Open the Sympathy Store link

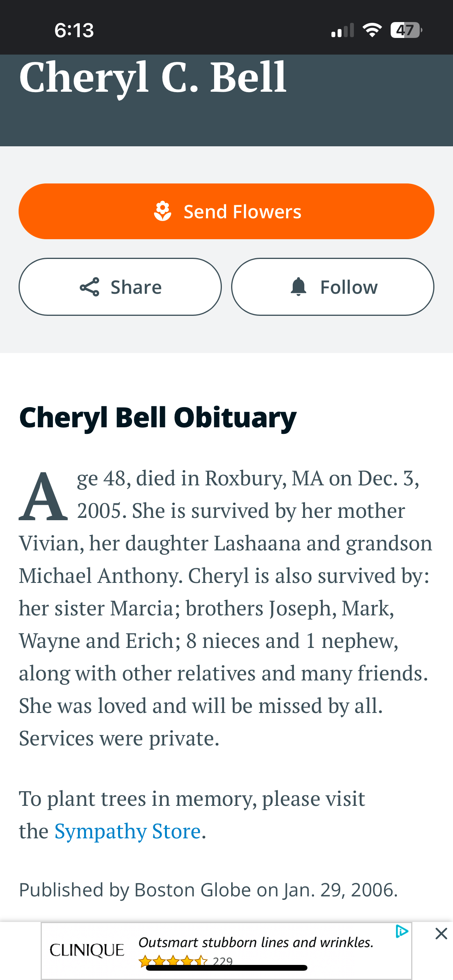pos(127,831)
